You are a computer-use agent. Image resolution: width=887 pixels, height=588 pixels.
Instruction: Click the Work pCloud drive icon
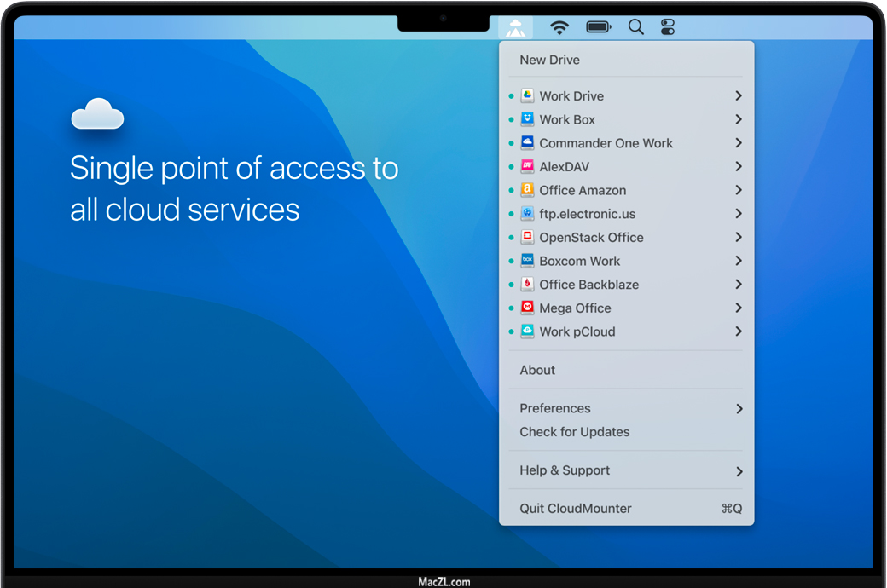point(527,331)
